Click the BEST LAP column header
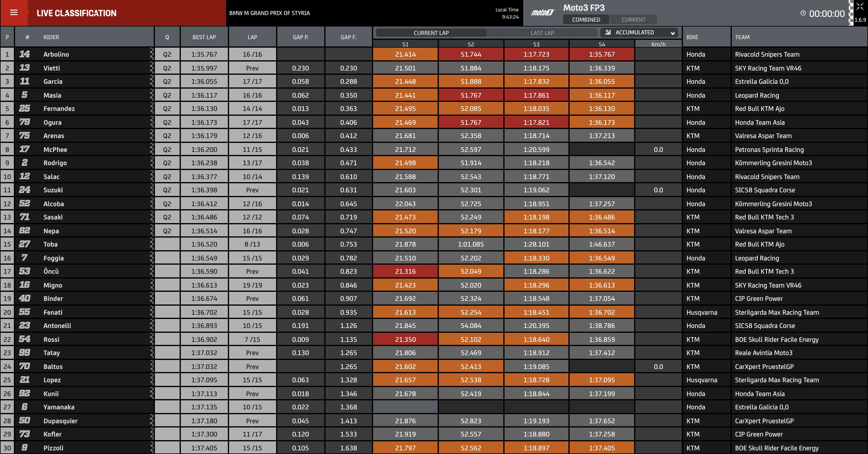 pos(204,37)
